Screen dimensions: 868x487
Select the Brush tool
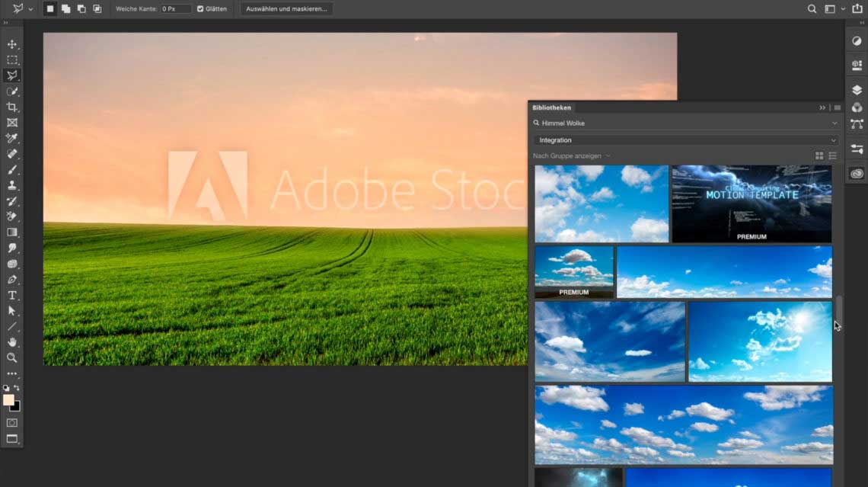tap(12, 170)
